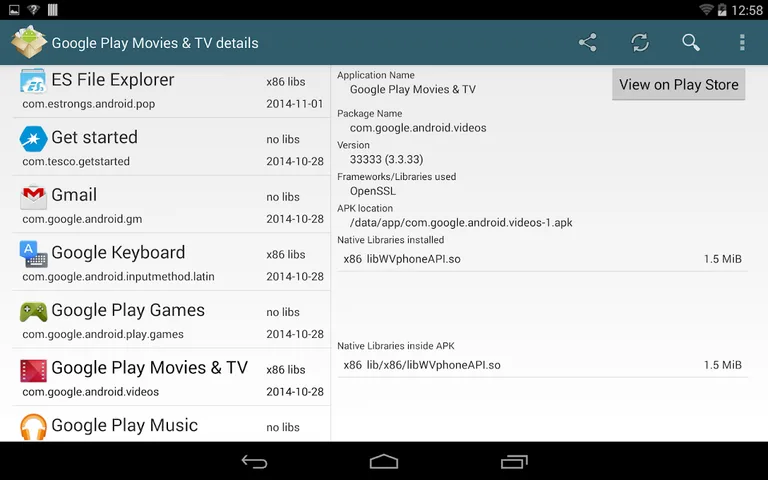Select the Get started list entry
This screenshot has width=768, height=480.
click(x=171, y=147)
